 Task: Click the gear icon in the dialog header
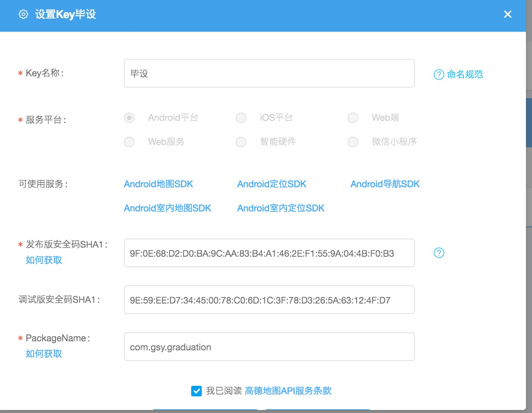click(23, 14)
